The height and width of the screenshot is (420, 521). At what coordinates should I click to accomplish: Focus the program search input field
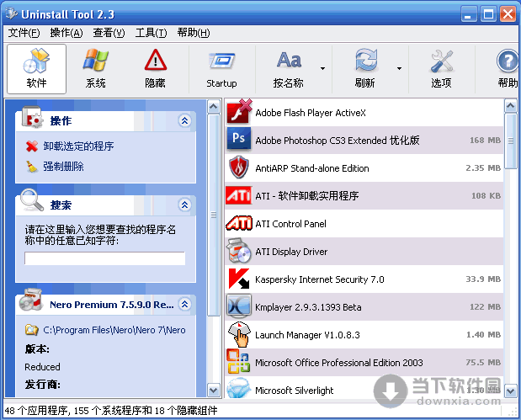click(x=104, y=258)
